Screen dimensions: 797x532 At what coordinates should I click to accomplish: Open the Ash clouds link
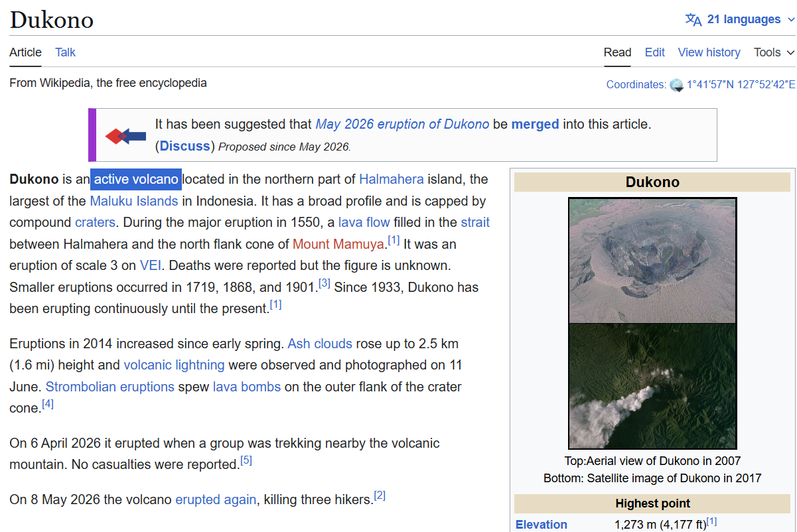point(320,344)
